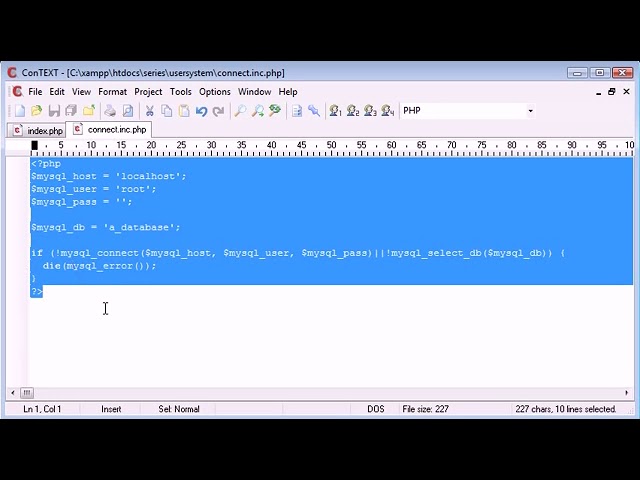Screen dimensions: 640x480
Task: Open the Options menu
Action: (215, 91)
